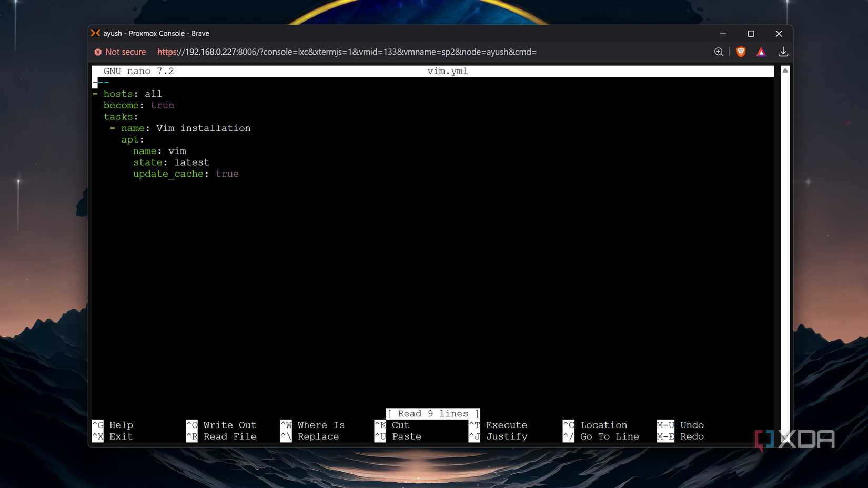
Task: Click the vim.yml file name in nano header
Action: [448, 71]
